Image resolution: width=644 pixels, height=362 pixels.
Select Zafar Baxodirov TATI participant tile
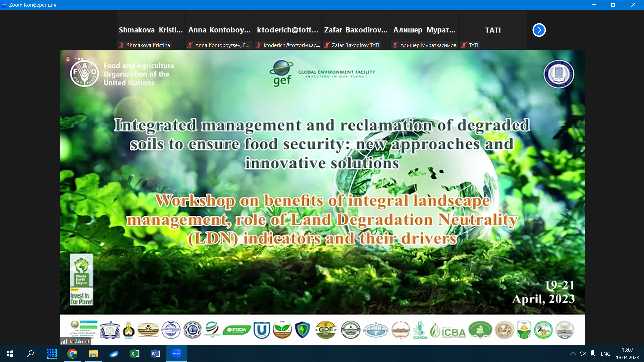356,30
